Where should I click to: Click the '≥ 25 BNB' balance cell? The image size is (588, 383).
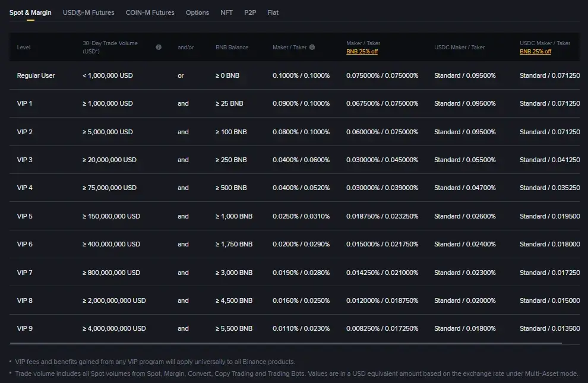(229, 103)
